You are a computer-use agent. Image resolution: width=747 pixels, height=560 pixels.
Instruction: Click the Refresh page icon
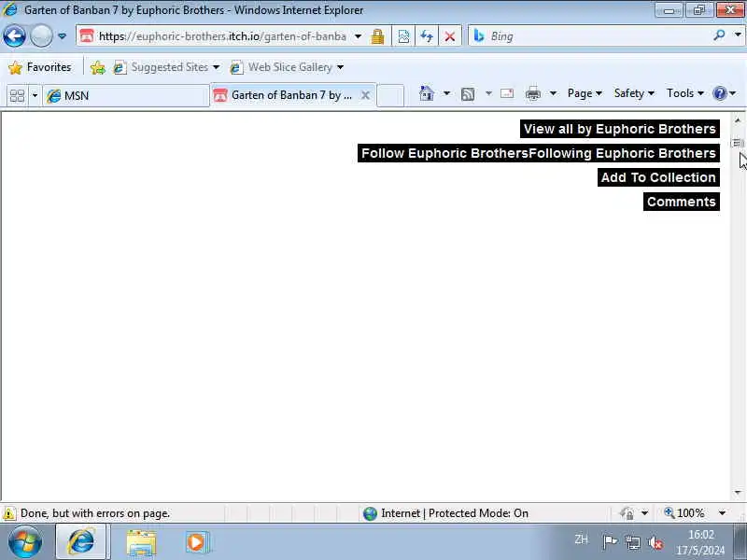[x=427, y=36]
